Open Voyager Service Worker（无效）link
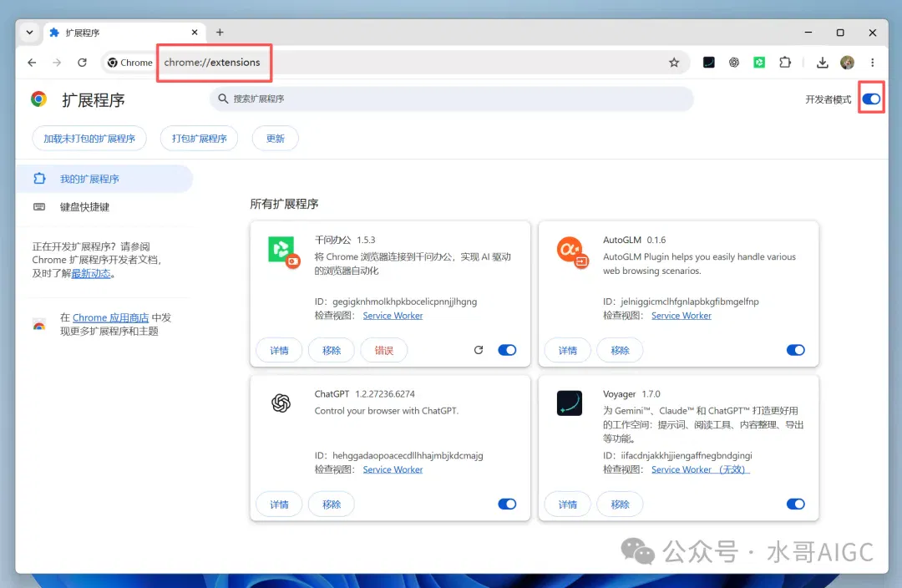The height and width of the screenshot is (588, 902). pos(700,470)
